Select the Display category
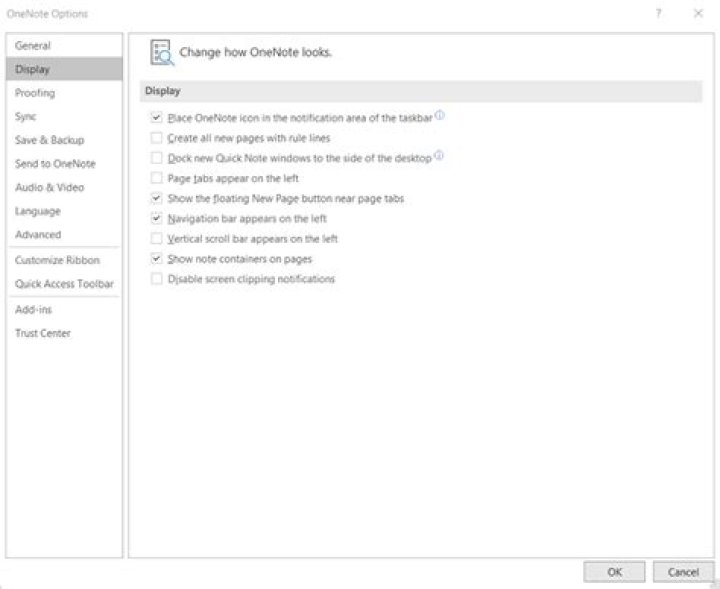 coord(64,69)
